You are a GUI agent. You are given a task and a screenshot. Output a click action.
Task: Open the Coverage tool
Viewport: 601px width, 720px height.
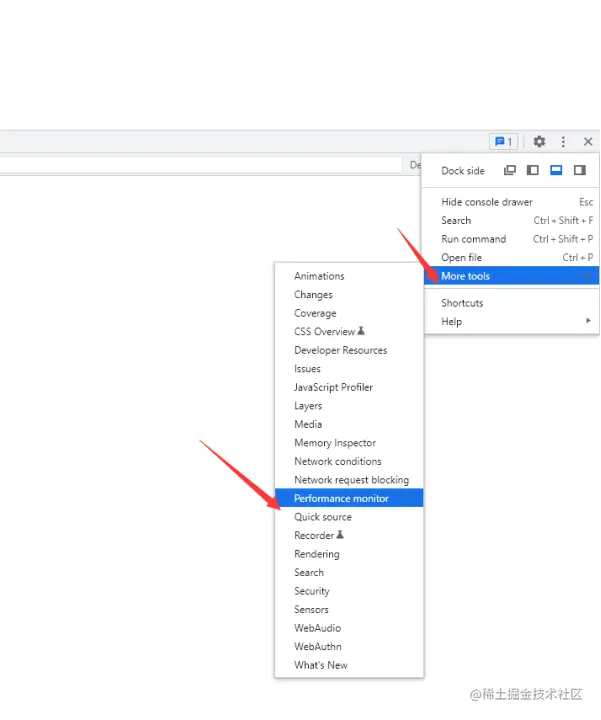coord(349,313)
